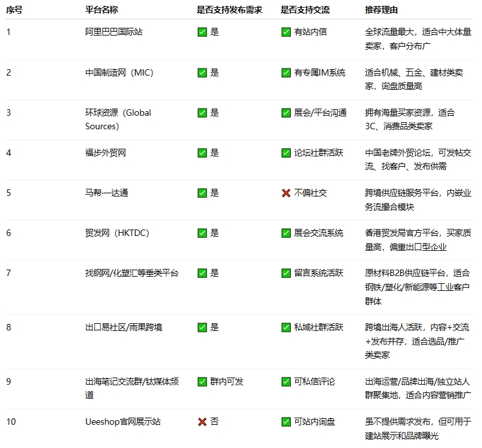Click the 可站内询盘 text
Image resolution: width=482 pixels, height=448 pixels.
click(315, 421)
